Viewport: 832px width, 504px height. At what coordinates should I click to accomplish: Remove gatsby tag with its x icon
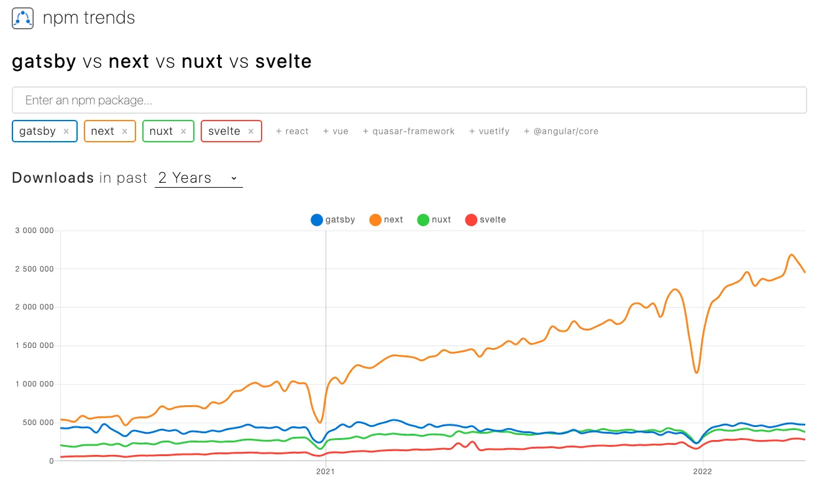coord(66,132)
